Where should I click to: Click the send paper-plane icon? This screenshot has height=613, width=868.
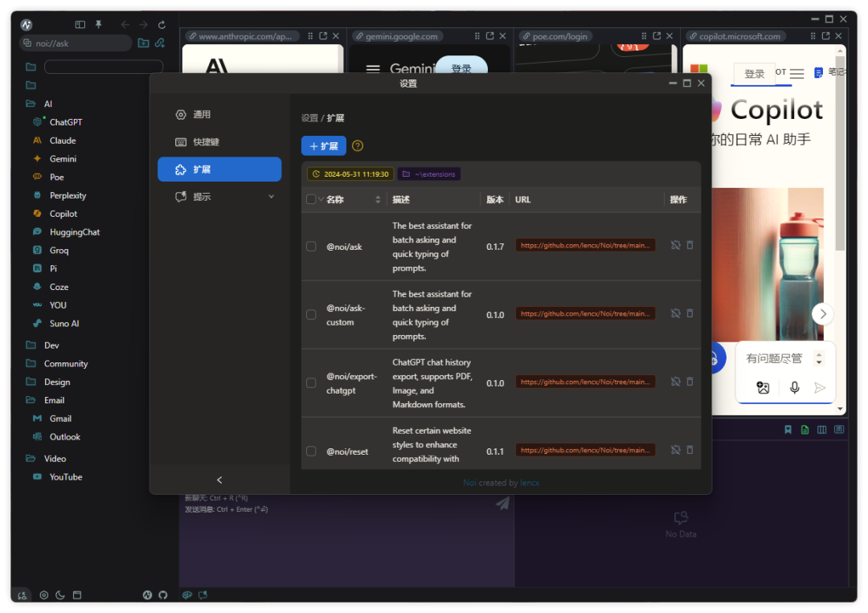point(502,503)
